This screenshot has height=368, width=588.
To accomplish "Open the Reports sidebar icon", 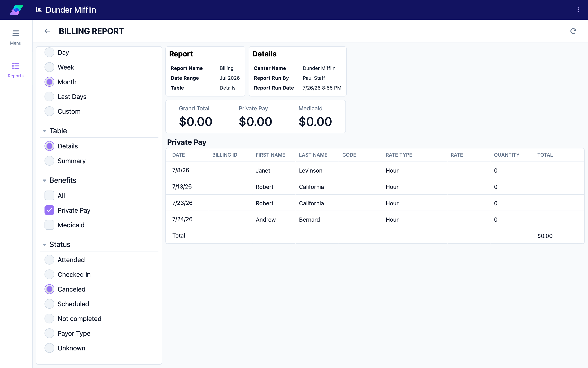I will [x=16, y=66].
